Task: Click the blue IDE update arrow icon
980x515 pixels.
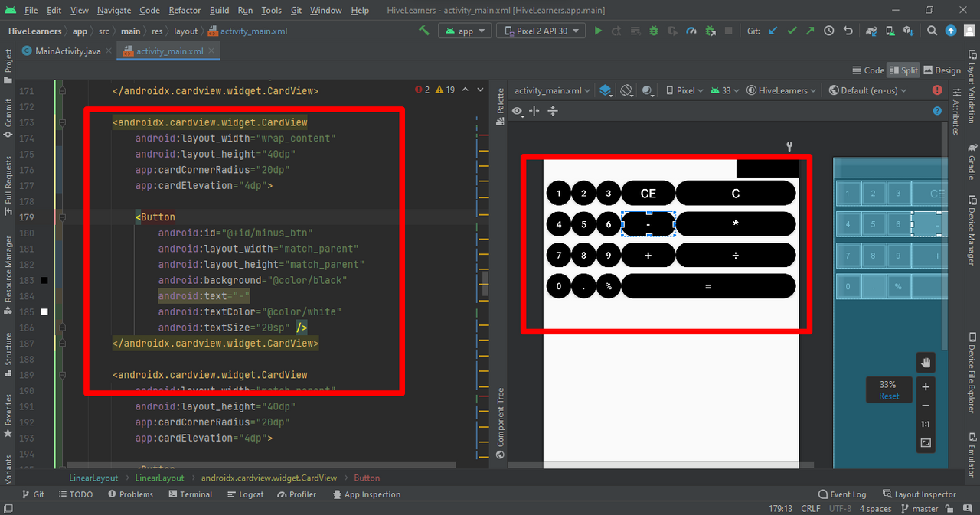Action: coord(951,31)
